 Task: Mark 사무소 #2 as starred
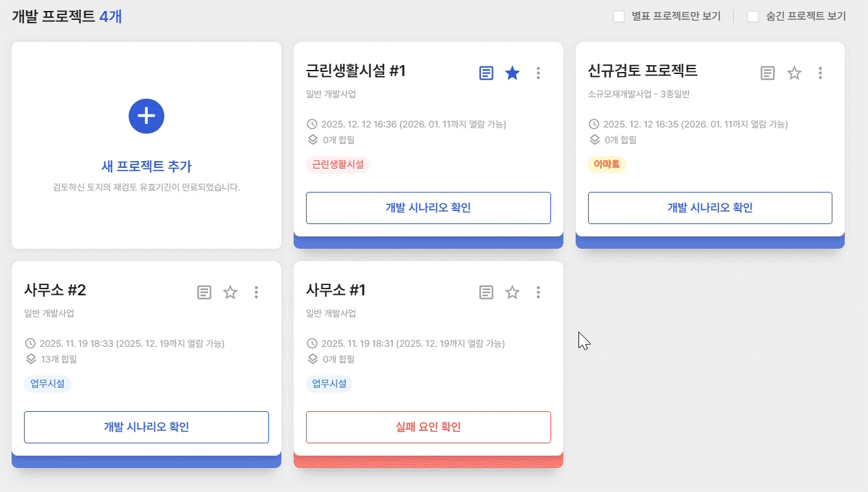click(230, 293)
